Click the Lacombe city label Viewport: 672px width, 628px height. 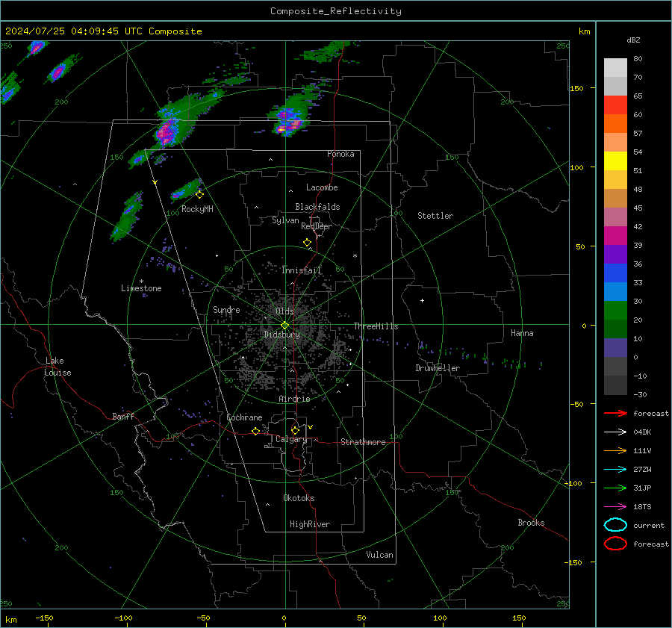(322, 187)
